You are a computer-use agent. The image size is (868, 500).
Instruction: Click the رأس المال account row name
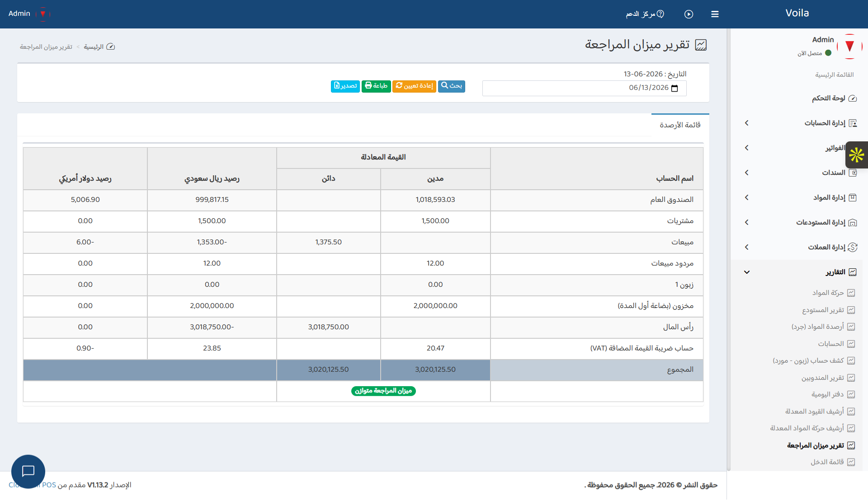point(678,327)
